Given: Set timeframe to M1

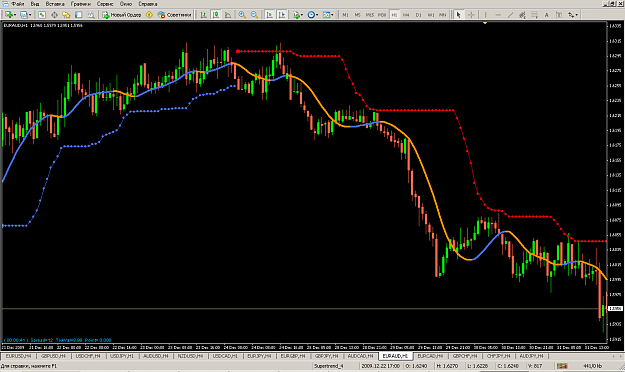Looking at the screenshot, I should point(345,15).
